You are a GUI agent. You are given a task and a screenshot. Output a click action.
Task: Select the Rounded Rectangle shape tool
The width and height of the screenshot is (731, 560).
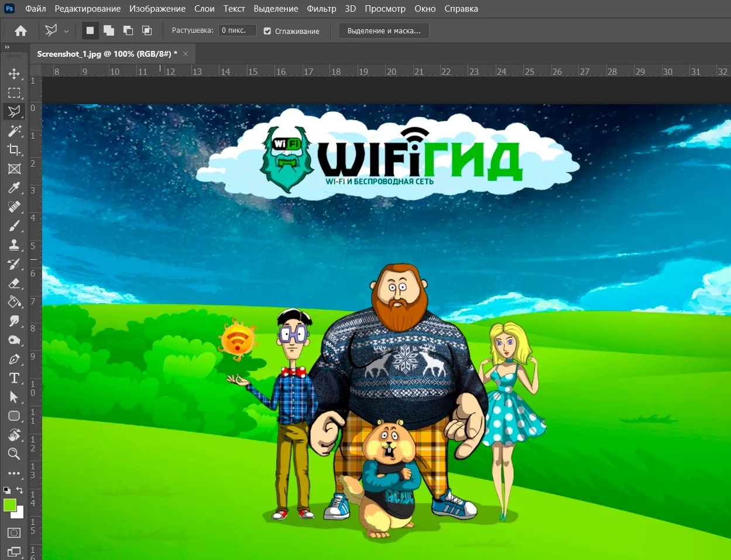point(14,416)
